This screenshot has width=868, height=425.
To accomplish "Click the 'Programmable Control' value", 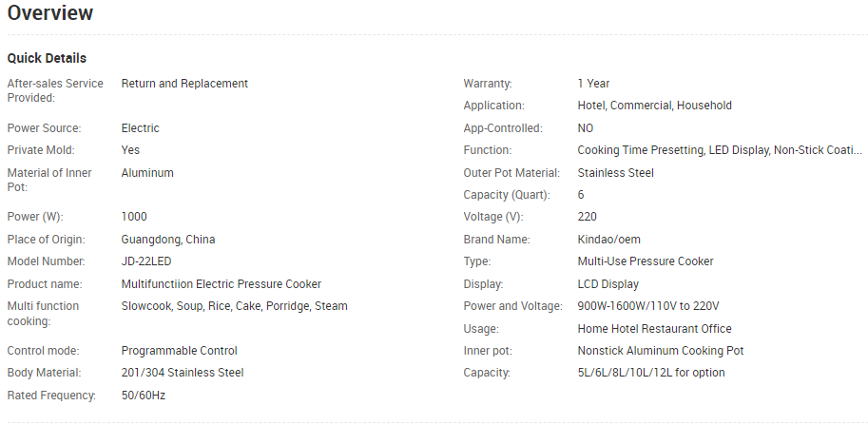I will click(x=180, y=351).
